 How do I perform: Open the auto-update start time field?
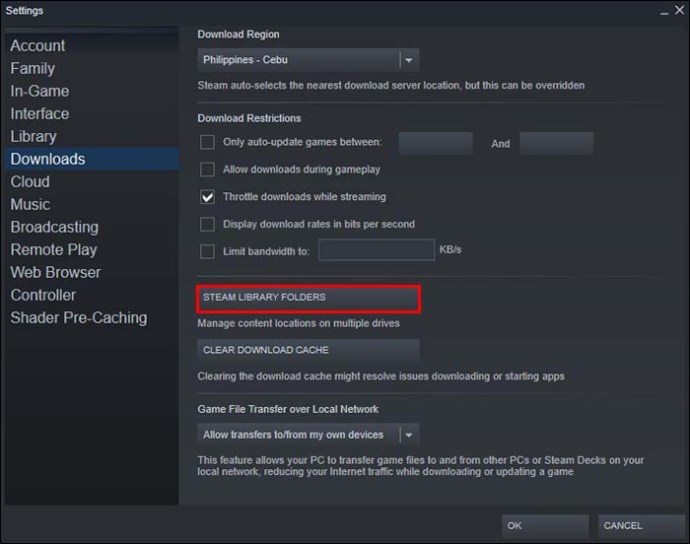(436, 143)
